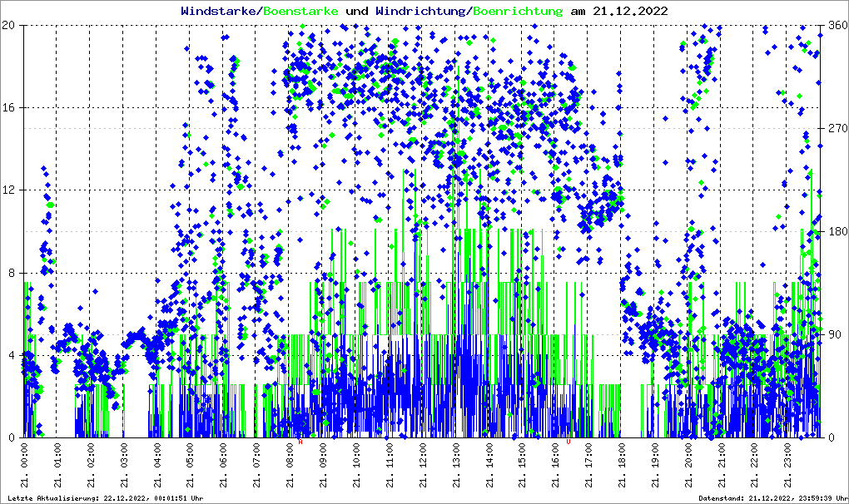This screenshot has width=849, height=504.
Task: Select the "21. 11:00" time axis label
Action: coord(390,465)
